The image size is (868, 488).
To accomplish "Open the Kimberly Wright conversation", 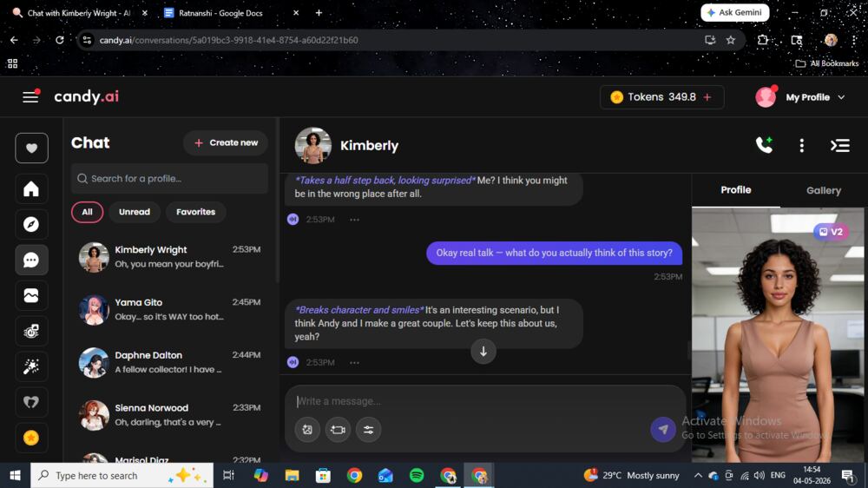I will [x=169, y=257].
